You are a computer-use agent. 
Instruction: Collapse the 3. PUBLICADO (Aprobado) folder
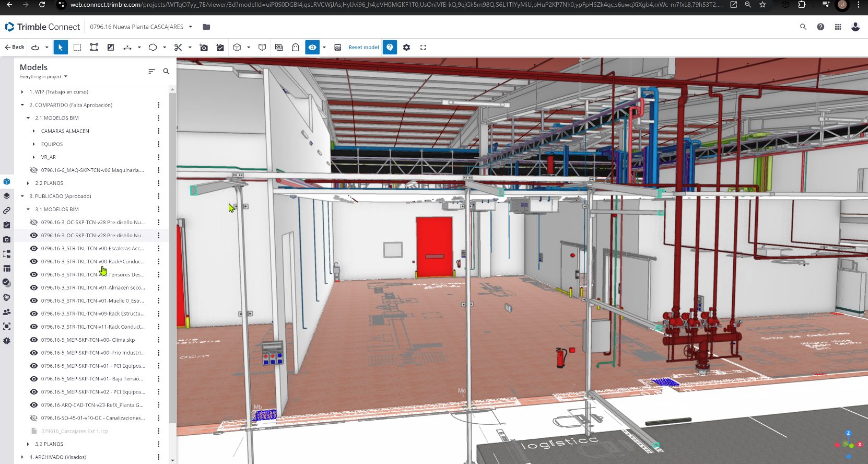tap(22, 196)
